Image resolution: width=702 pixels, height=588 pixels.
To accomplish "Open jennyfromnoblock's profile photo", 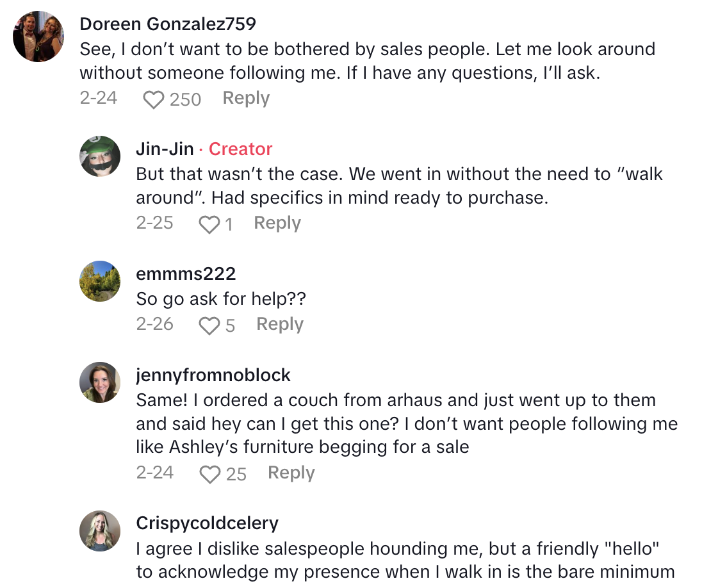I will (100, 382).
